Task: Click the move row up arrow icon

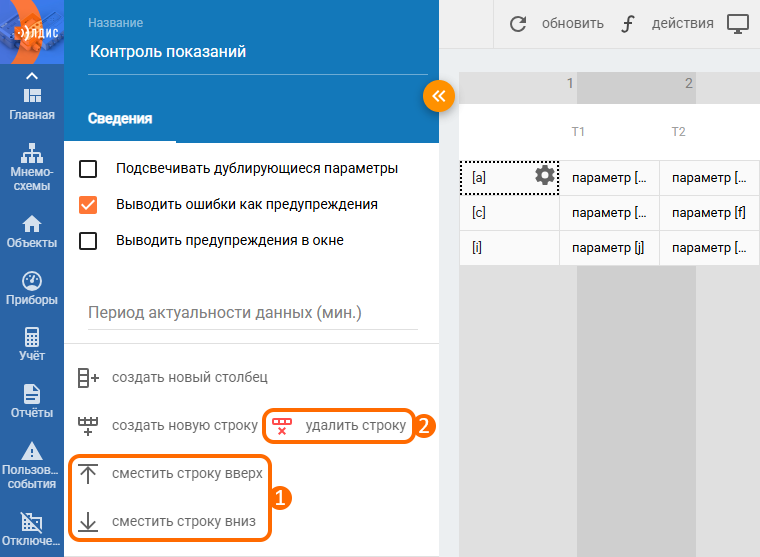Action: [x=88, y=474]
